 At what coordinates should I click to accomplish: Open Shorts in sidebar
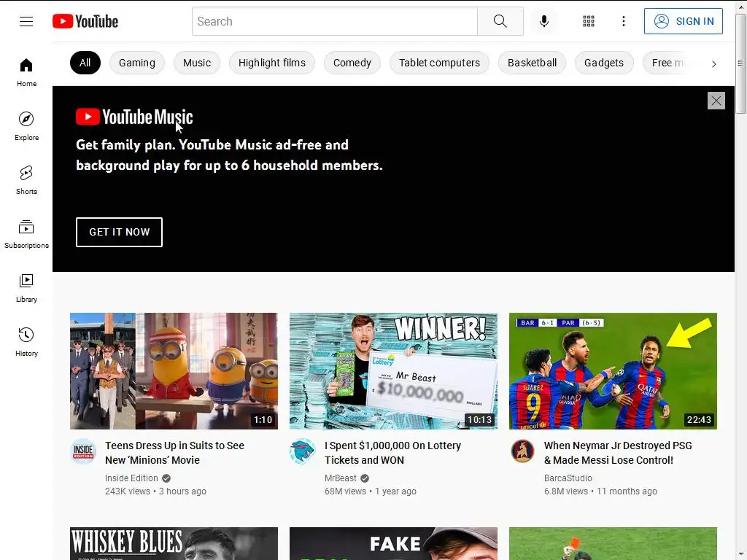(x=26, y=180)
